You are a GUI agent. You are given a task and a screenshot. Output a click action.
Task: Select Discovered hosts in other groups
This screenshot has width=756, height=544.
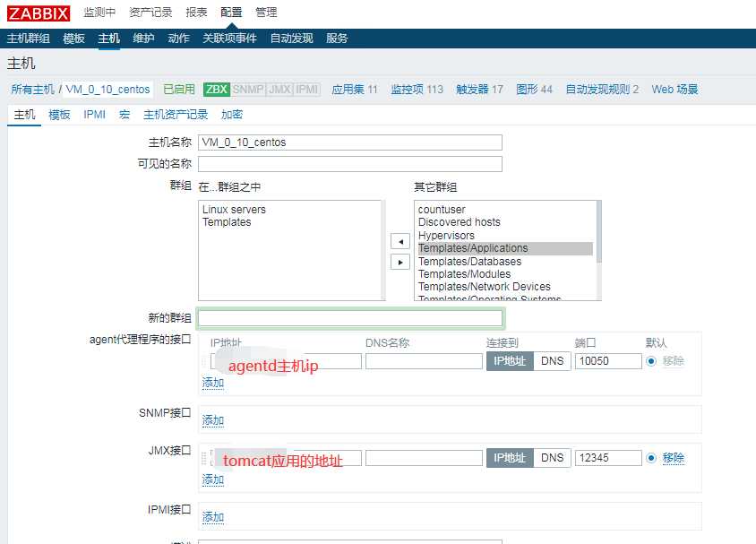(459, 222)
